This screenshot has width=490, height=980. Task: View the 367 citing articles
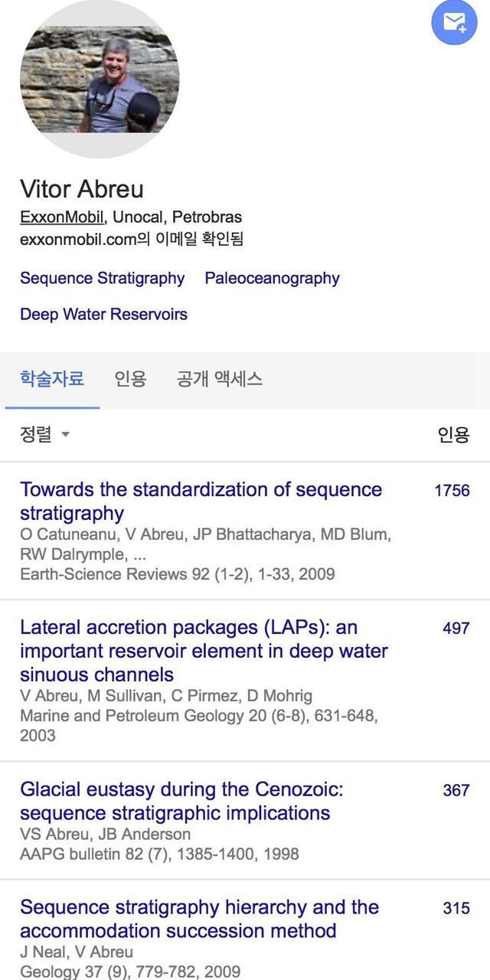click(456, 790)
